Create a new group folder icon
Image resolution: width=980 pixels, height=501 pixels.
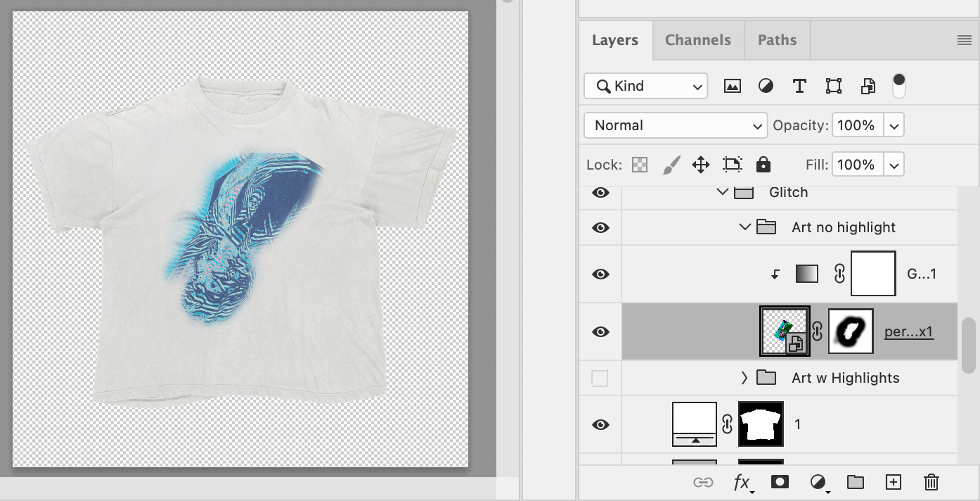coord(855,482)
